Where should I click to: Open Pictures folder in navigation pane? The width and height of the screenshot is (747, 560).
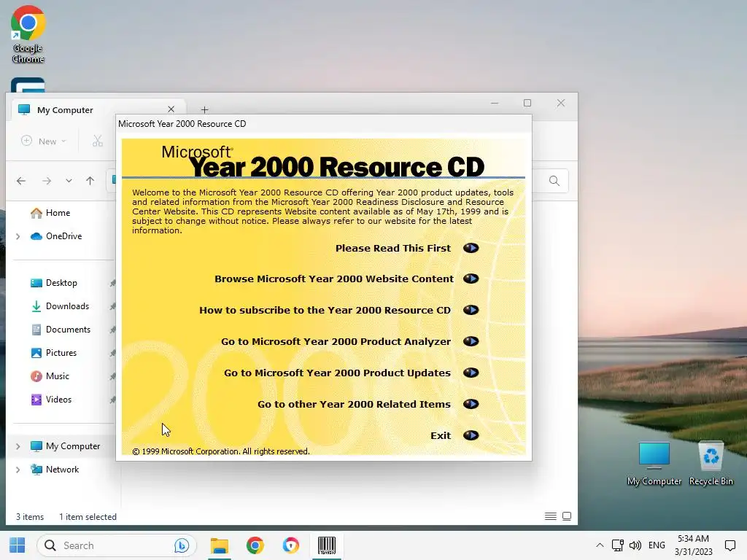(54, 353)
